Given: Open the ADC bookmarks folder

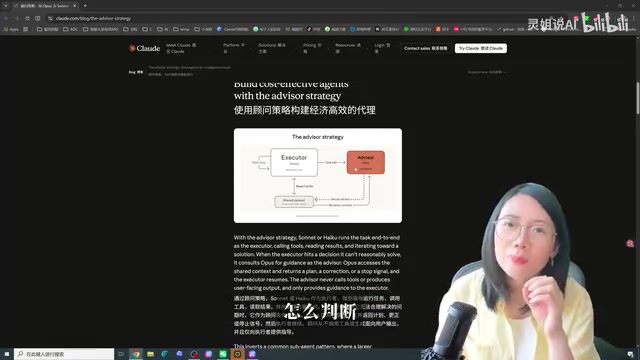Looking at the screenshot, I should tap(71, 29).
